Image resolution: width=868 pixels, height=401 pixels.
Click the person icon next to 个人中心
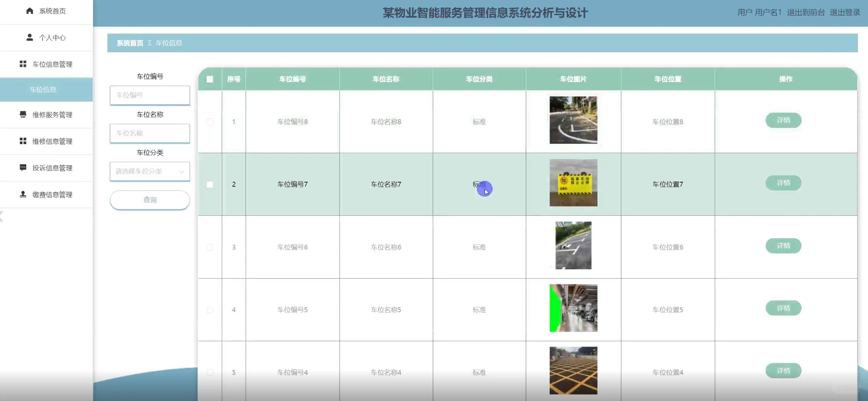(29, 37)
